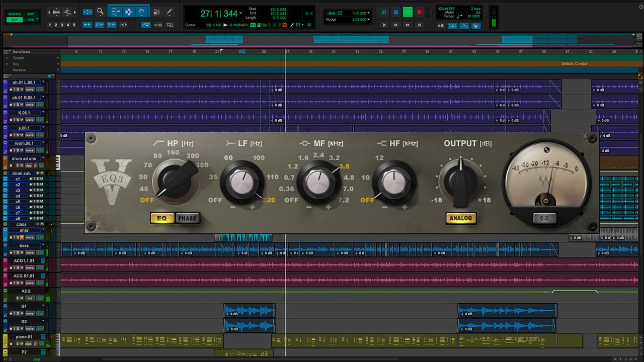
Task: Click the Count Off button
Action: point(447,9)
